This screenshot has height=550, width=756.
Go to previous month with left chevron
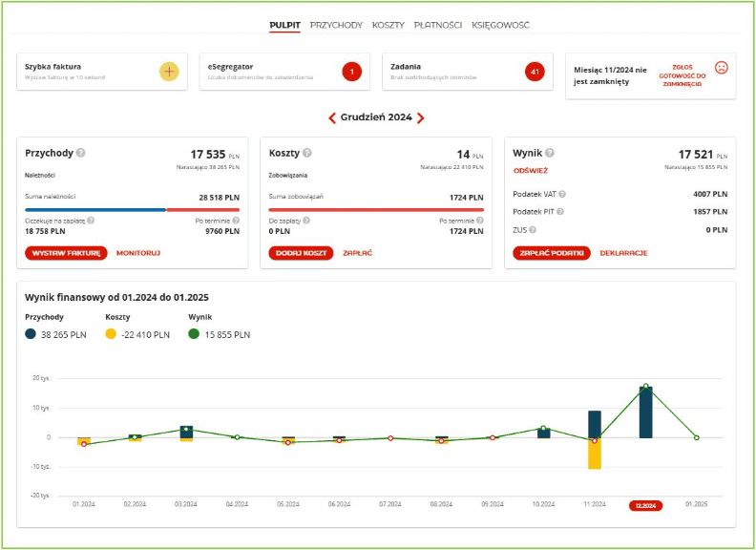pyautogui.click(x=332, y=117)
